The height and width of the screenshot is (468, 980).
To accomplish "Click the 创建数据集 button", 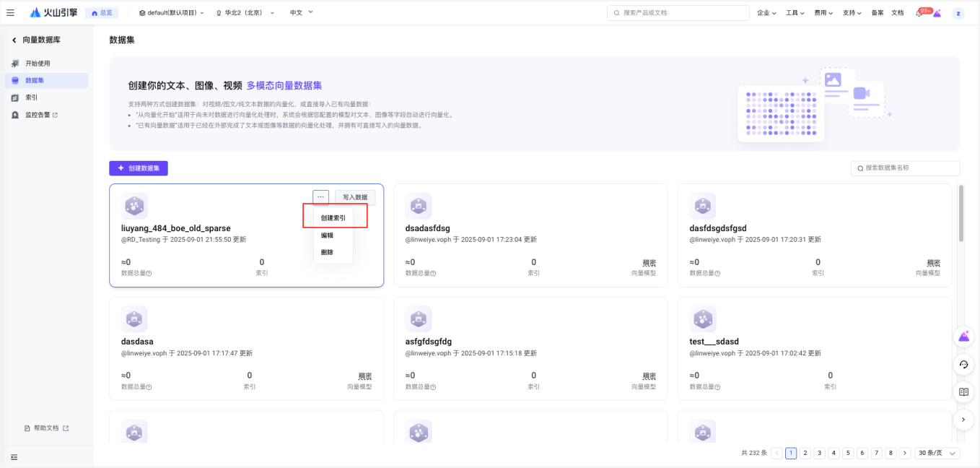I will pos(139,168).
